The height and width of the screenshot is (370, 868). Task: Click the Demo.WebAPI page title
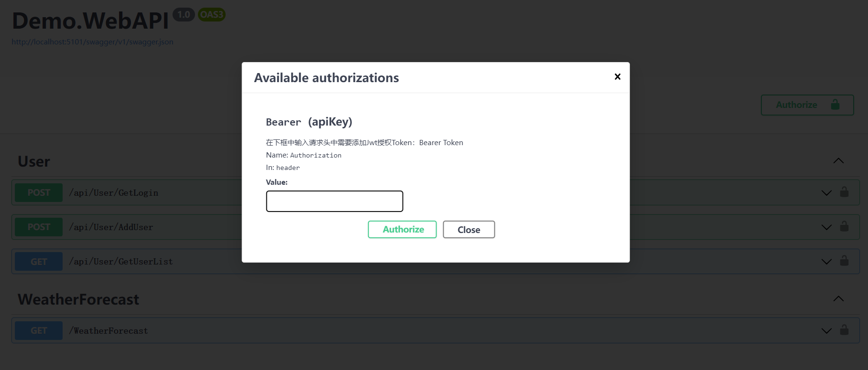coord(90,21)
